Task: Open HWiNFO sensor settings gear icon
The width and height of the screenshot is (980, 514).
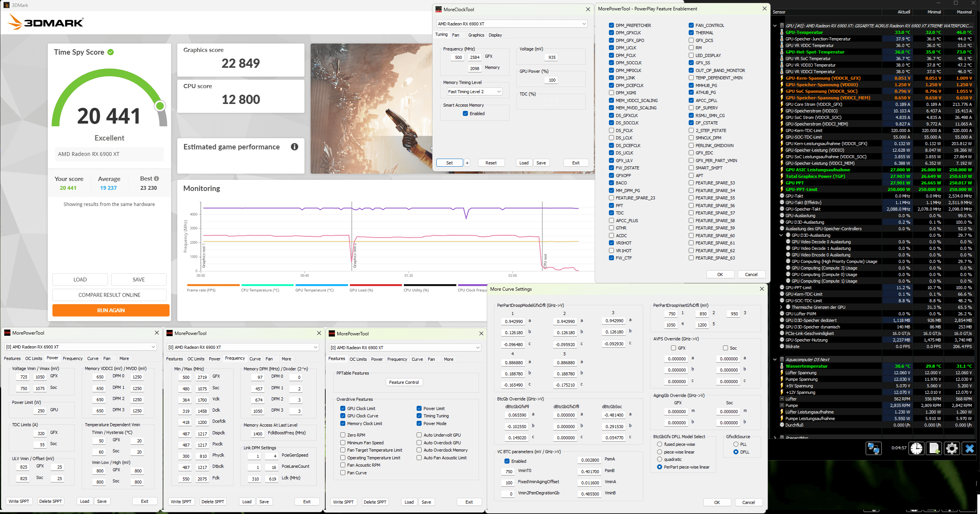Action: coord(952,449)
